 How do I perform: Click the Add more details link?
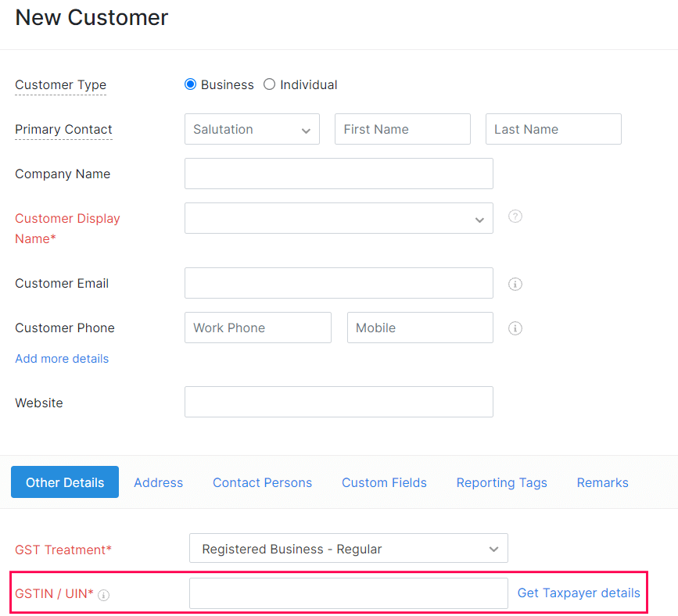click(62, 359)
